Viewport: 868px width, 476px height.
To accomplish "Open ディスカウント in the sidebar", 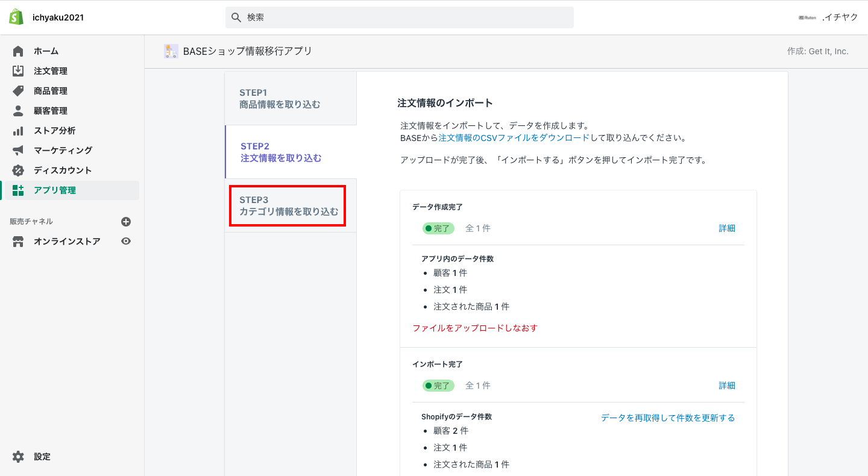I will 63,170.
